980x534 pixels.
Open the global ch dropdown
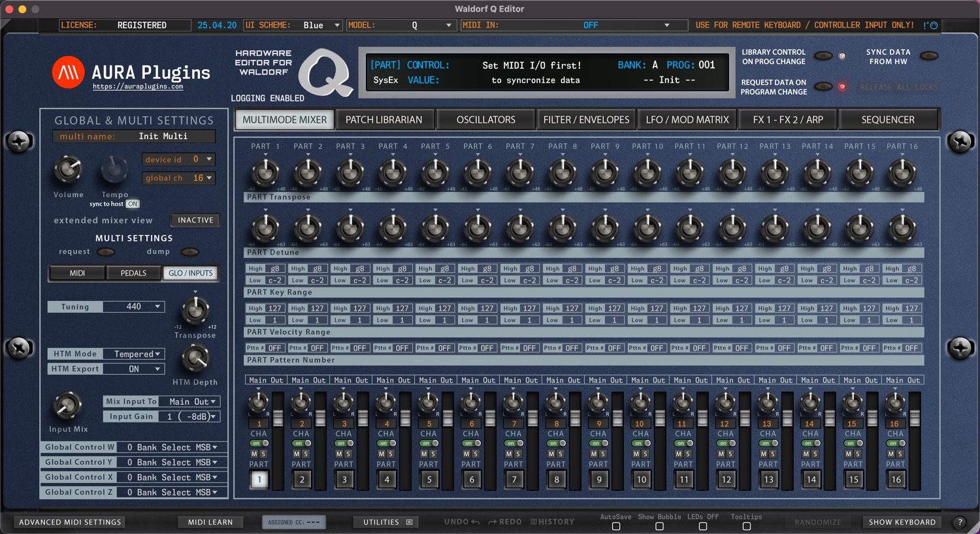pos(178,178)
